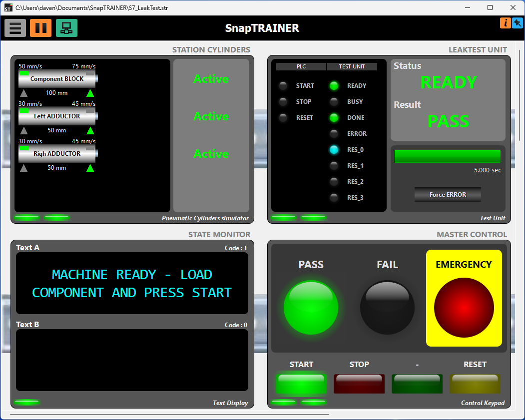This screenshot has width=525, height=420.
Task: Click the yellow RESET keypad button
Action: coord(475,384)
